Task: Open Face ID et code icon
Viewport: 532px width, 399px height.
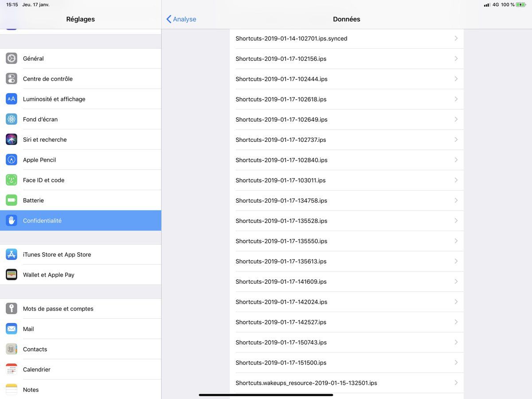Action: (12, 180)
